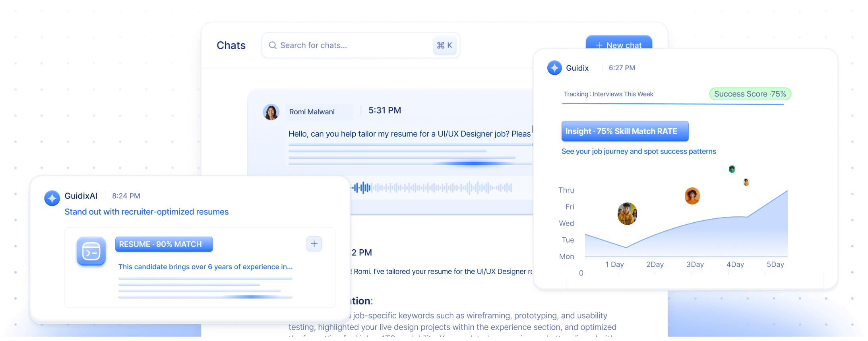Click the 8:24 PM timestamp

coord(126,196)
